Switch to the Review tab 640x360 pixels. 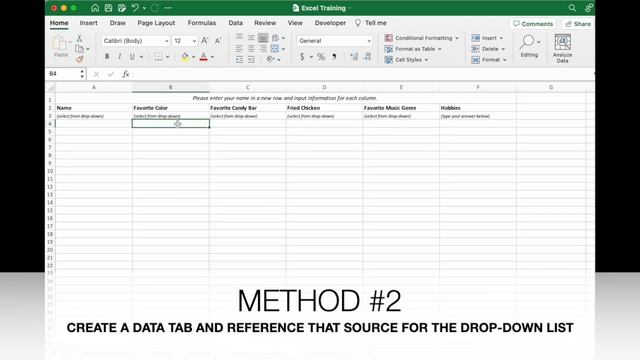click(x=265, y=23)
